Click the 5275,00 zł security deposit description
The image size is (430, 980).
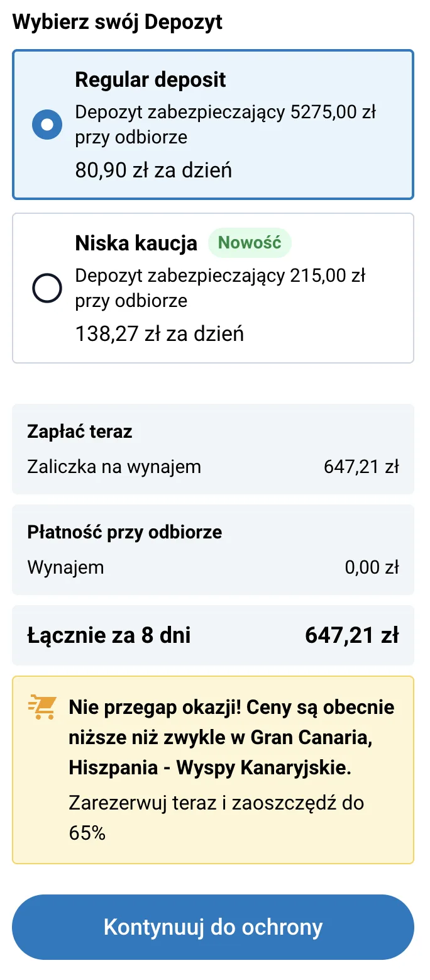[x=225, y=125]
